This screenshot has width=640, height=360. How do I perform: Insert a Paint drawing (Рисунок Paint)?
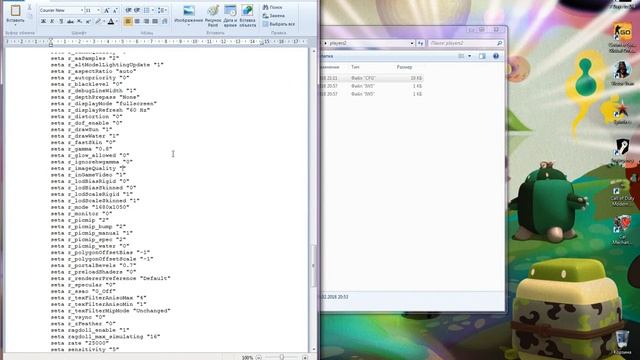point(213,16)
